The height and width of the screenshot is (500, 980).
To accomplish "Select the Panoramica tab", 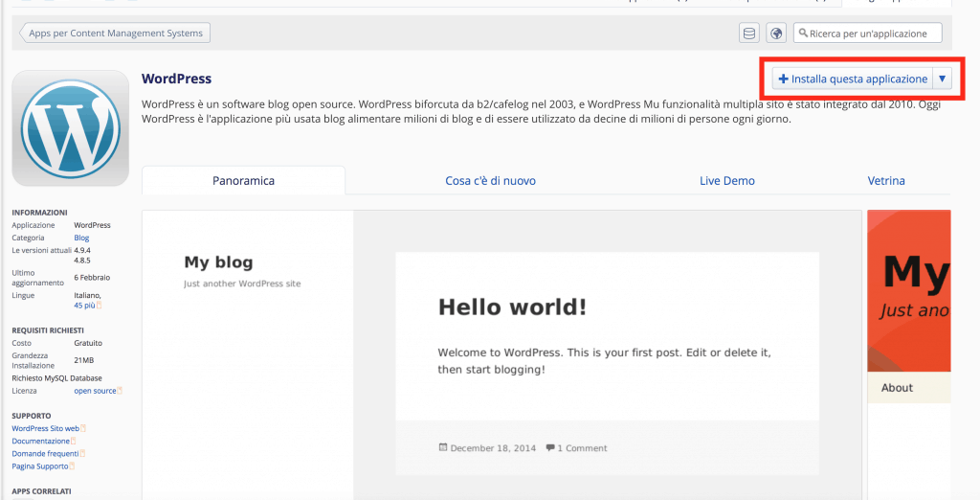I will (x=243, y=181).
